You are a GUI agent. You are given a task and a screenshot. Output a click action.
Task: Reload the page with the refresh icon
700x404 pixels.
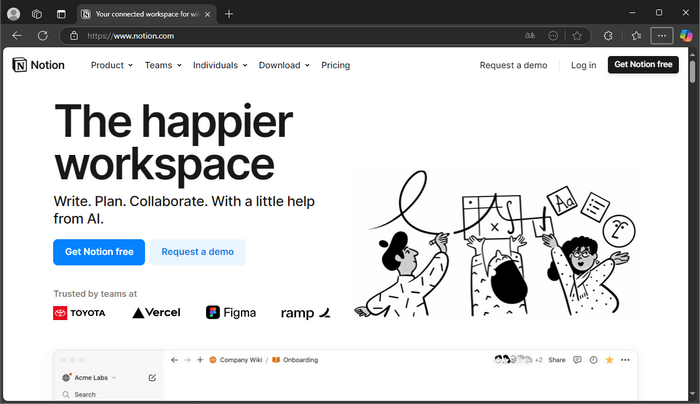point(42,36)
